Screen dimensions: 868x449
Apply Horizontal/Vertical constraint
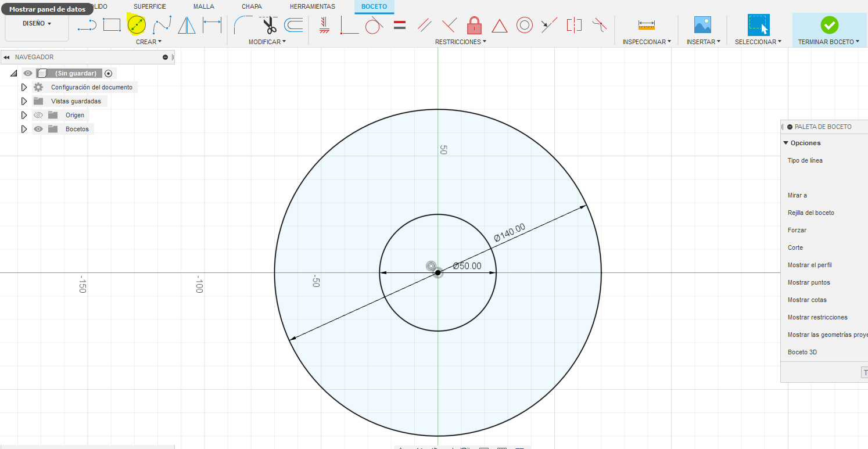(349, 25)
